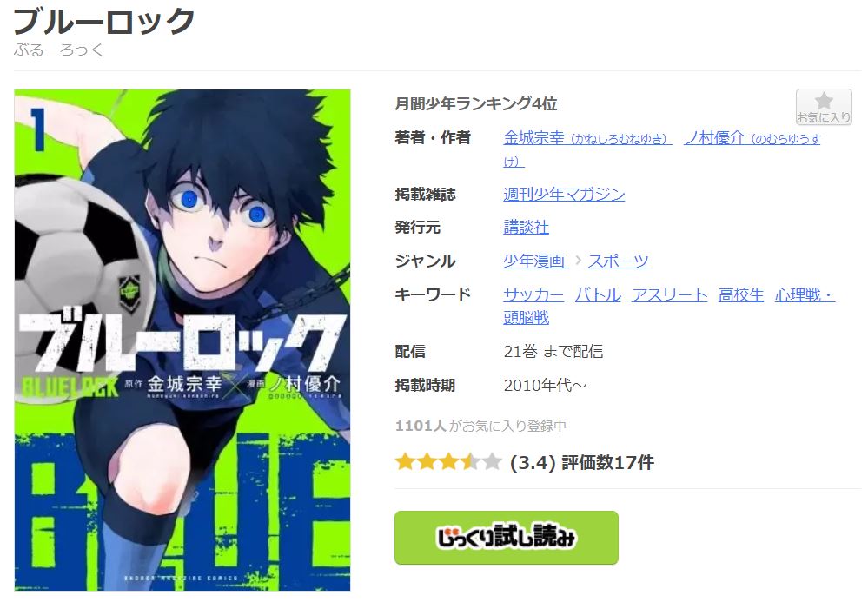This screenshot has width=868, height=602.
Task: Open author link 金城宗幸
Action: (587, 138)
